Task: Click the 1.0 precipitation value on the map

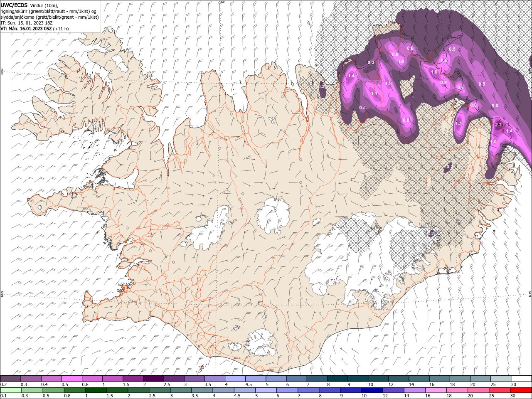Action: (493, 142)
